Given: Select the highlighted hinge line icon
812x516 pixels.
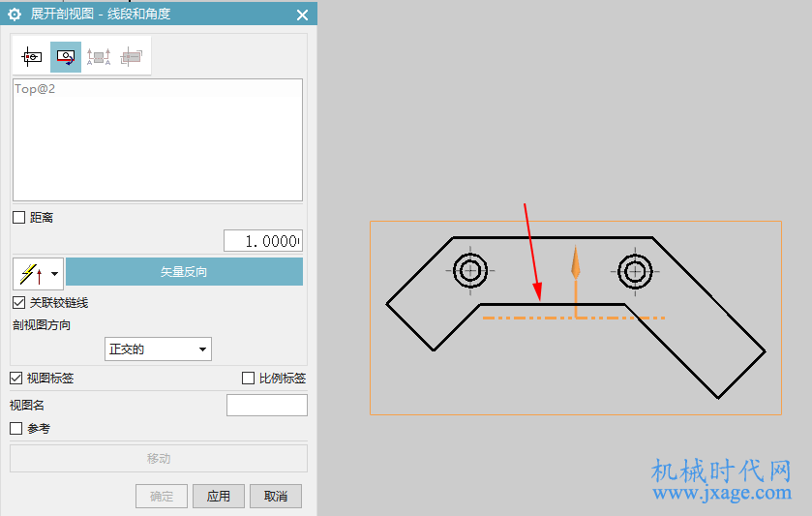Looking at the screenshot, I should pyautogui.click(x=66, y=57).
